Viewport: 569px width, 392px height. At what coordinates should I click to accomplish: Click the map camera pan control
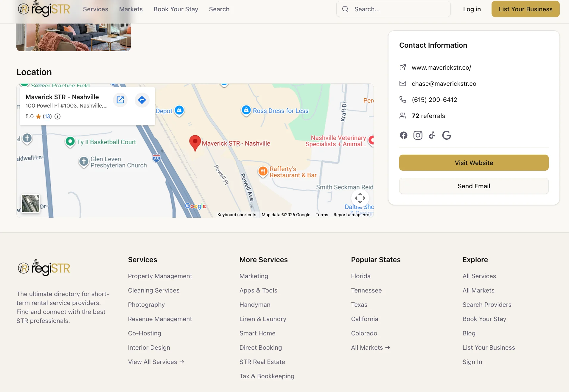[360, 198]
